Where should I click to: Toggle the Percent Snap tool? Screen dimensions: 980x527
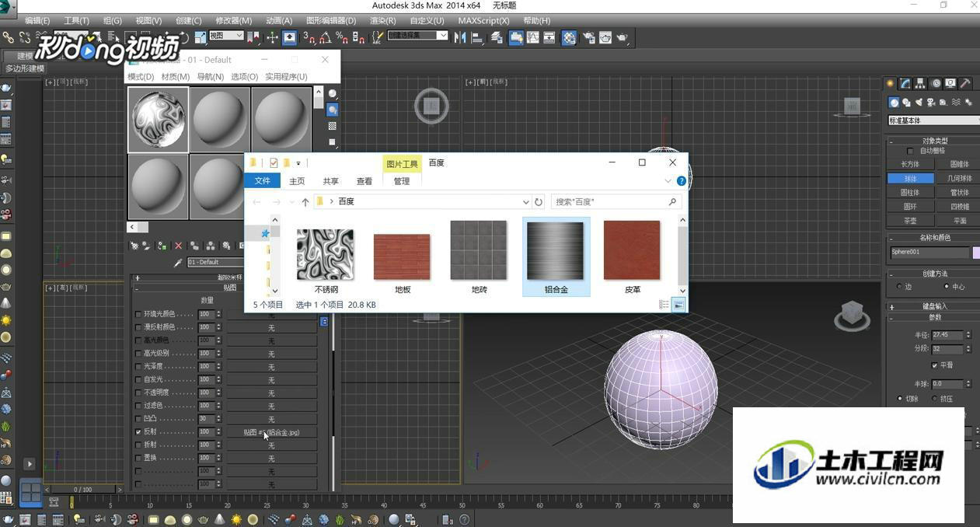pos(342,37)
